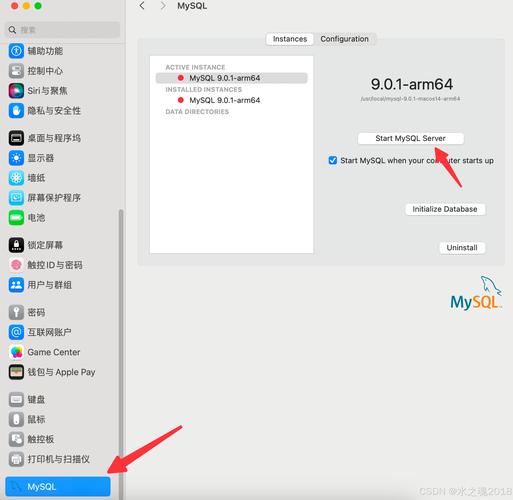Click the Uninstall button

pyautogui.click(x=462, y=248)
